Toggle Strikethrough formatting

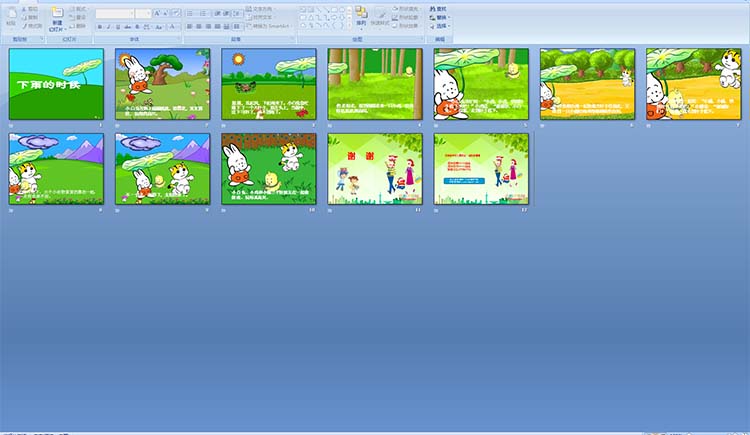(x=128, y=27)
